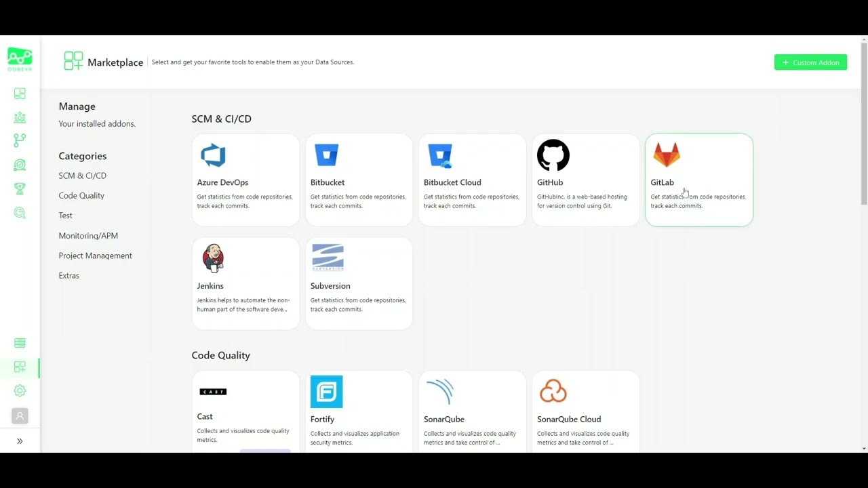Click the 'Marketplace' page title
Screen dimensions: 868x488
pyautogui.click(x=115, y=62)
